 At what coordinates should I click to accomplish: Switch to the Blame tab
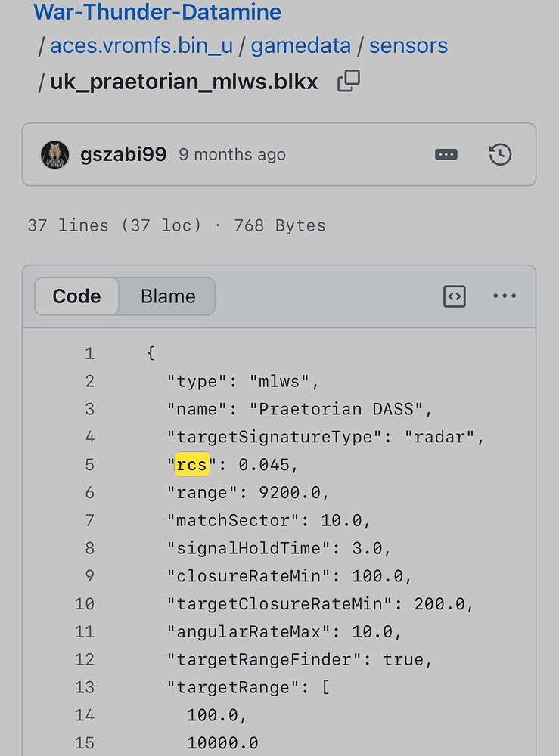[x=168, y=296]
